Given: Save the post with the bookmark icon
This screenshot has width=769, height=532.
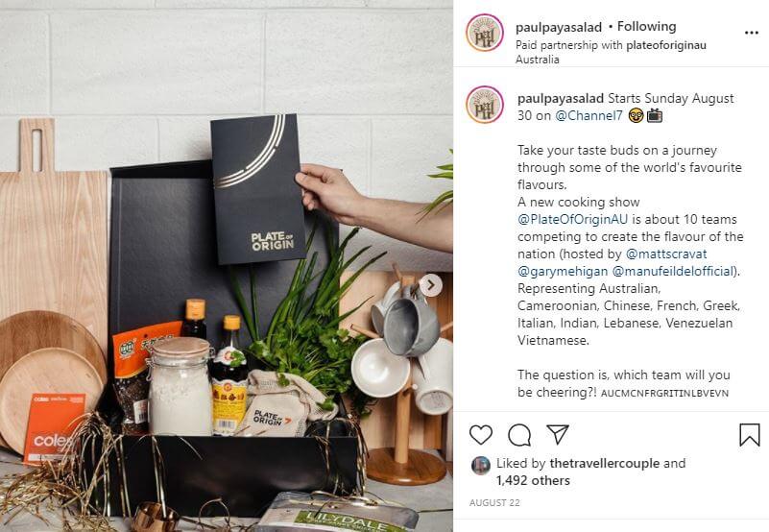Looking at the screenshot, I should (750, 435).
